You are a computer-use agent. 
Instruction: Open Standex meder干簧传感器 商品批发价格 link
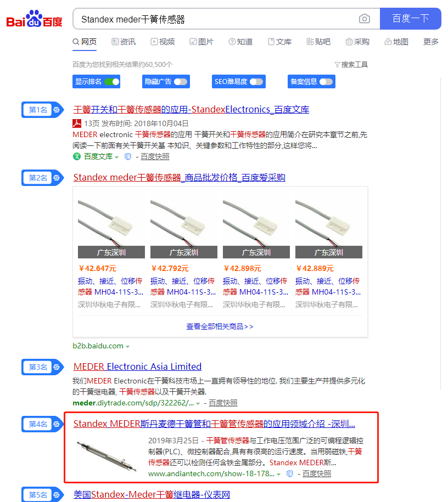coord(179,177)
